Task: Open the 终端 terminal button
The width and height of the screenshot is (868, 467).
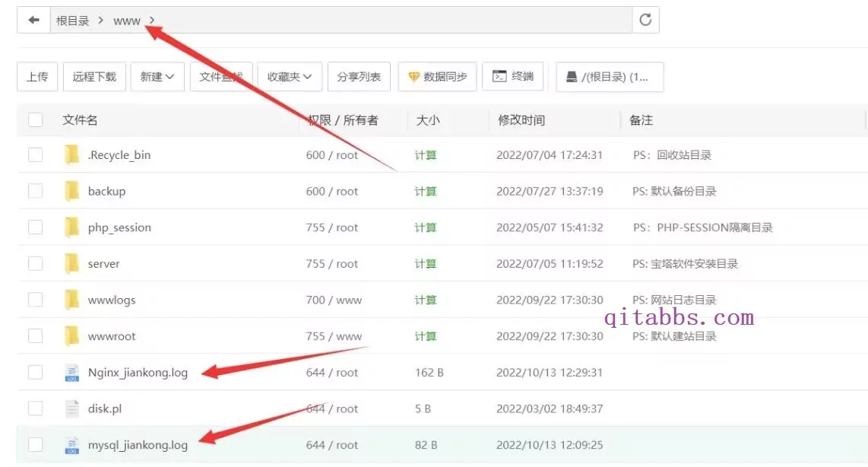Action: [512, 77]
